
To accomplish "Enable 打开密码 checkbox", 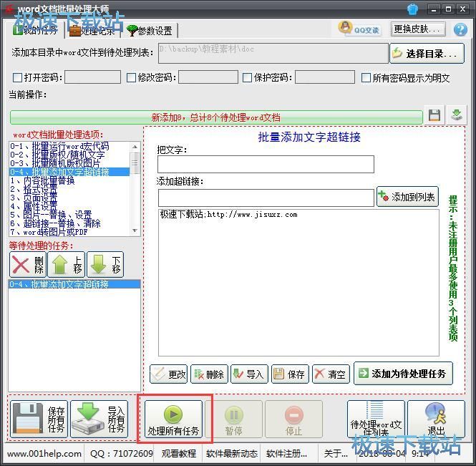I will point(18,78).
